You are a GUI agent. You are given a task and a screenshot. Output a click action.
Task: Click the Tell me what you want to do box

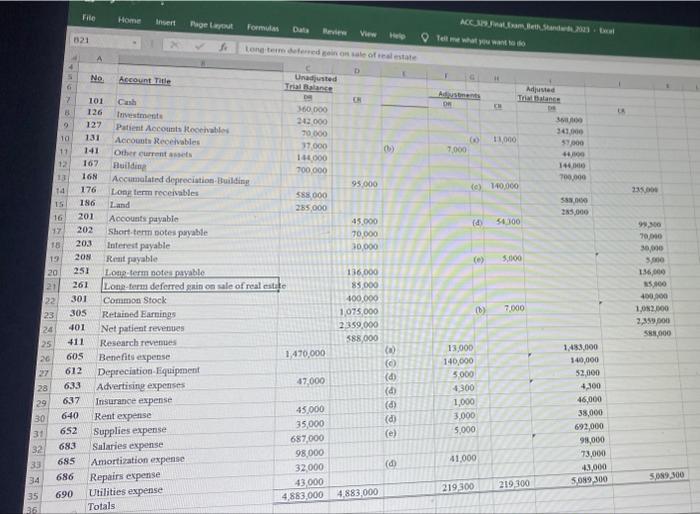tap(480, 41)
